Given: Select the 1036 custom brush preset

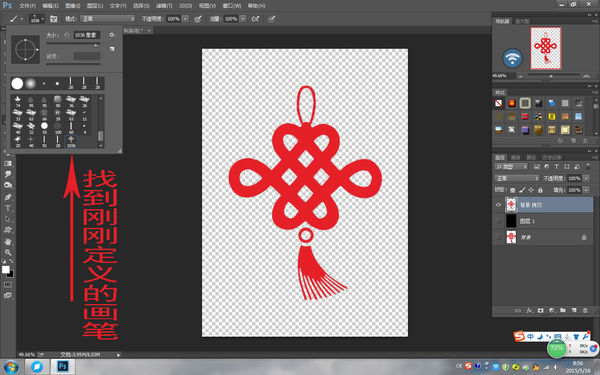Looking at the screenshot, I should [71, 141].
